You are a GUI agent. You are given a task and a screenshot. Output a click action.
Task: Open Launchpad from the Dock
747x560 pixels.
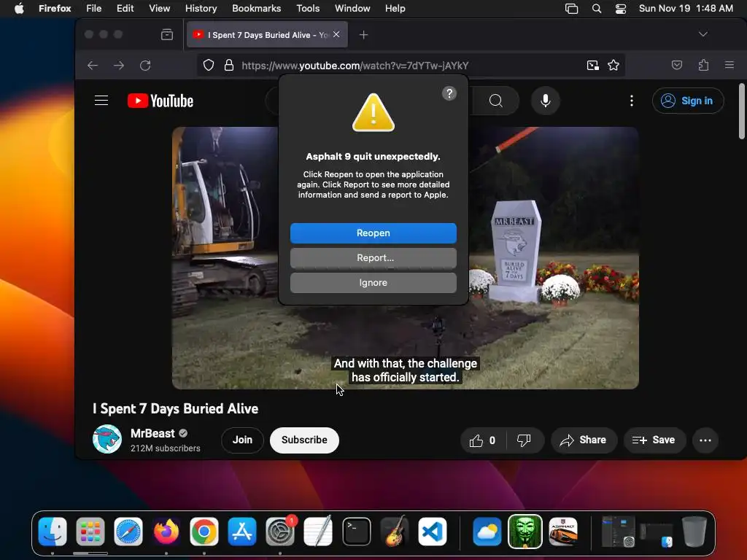click(90, 532)
